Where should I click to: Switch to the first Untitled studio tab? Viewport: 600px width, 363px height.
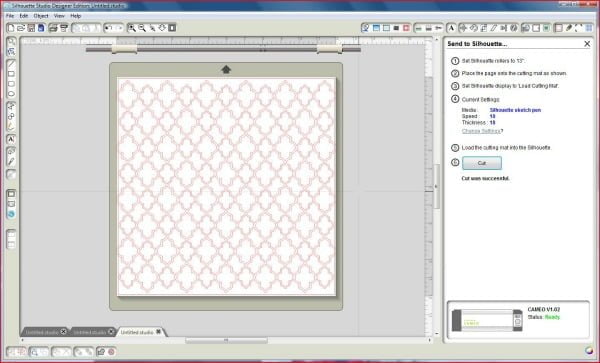(x=41, y=332)
